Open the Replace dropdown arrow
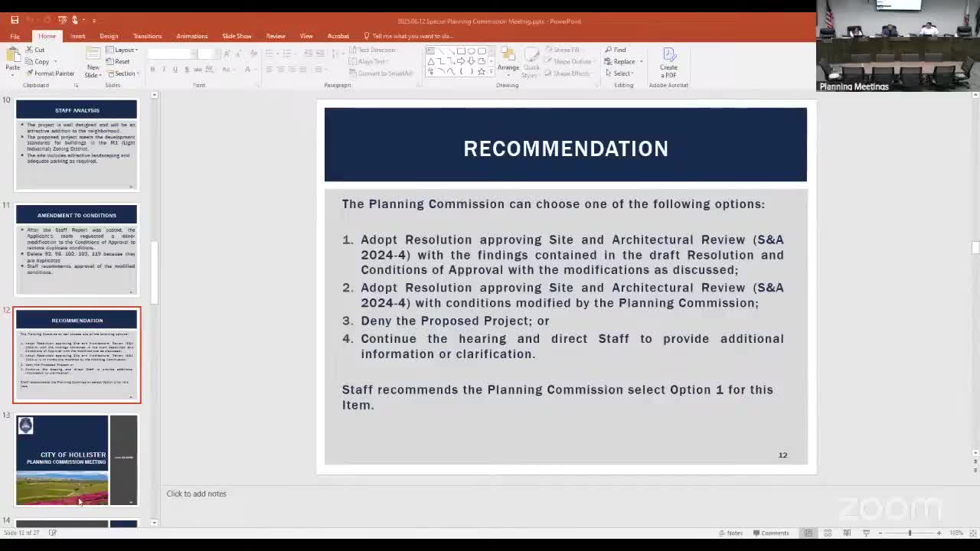Screen dimensions: 980x551 tap(642, 62)
